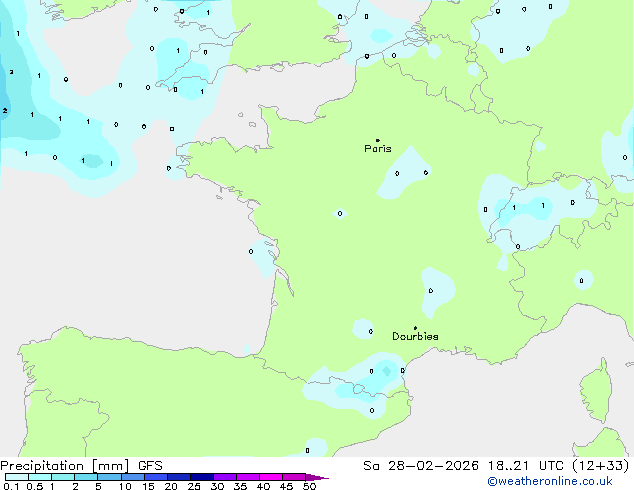
Task: Click the legend label '40'
Action: pyautogui.click(x=263, y=486)
